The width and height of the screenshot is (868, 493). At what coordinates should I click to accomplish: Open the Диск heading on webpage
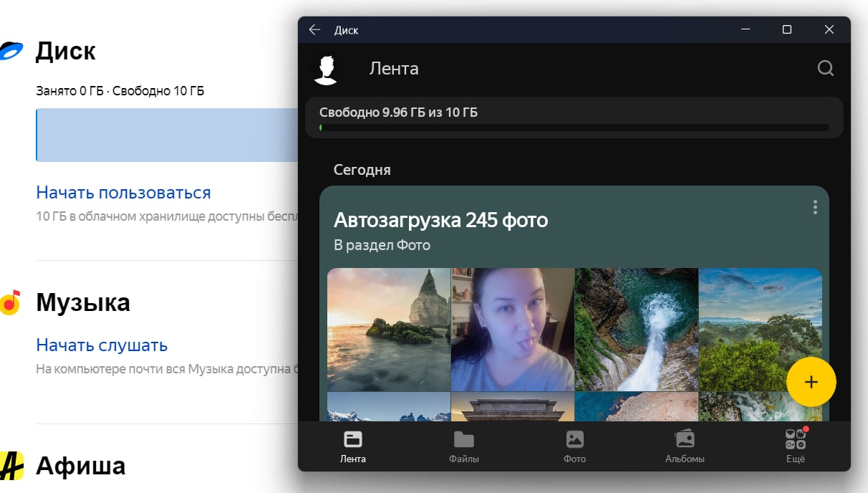point(65,51)
